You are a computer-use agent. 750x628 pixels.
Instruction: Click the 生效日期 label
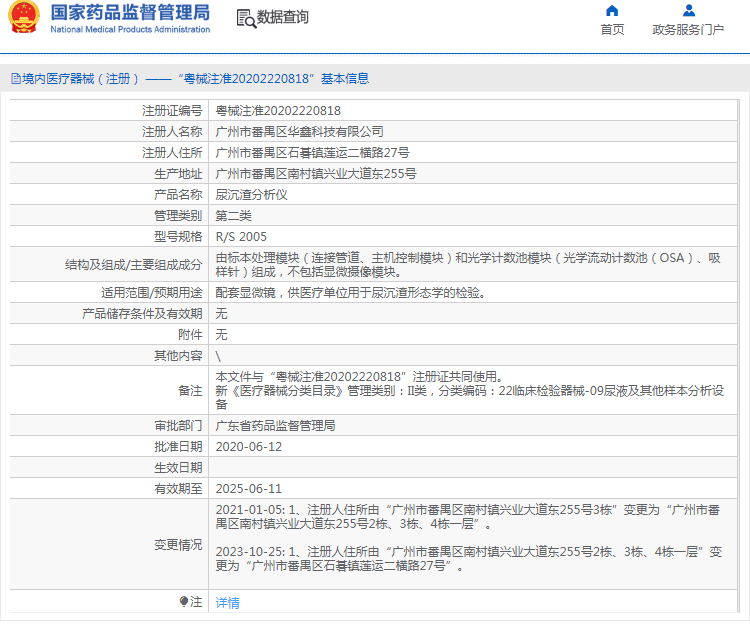[x=178, y=468]
